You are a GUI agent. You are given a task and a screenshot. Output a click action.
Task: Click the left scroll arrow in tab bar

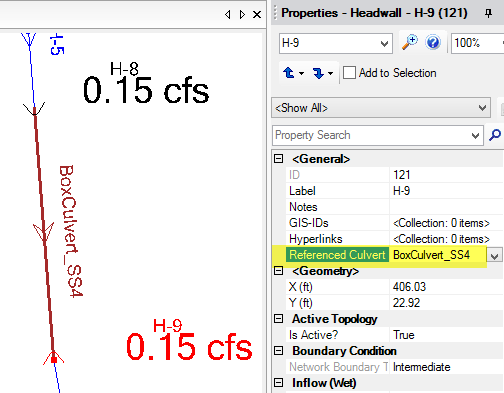pyautogui.click(x=228, y=14)
